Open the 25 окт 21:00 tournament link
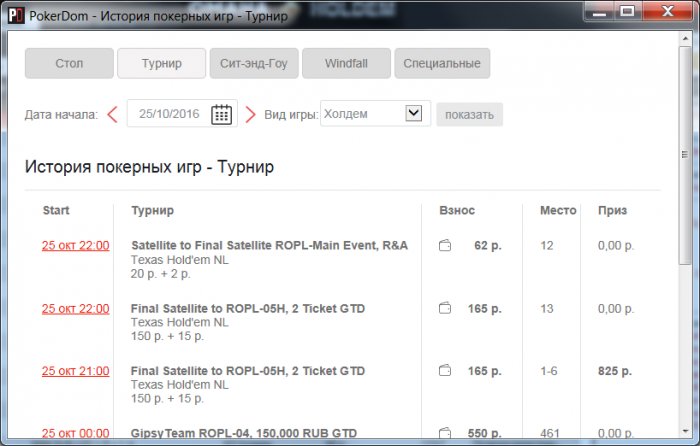The image size is (700, 446). point(75,371)
